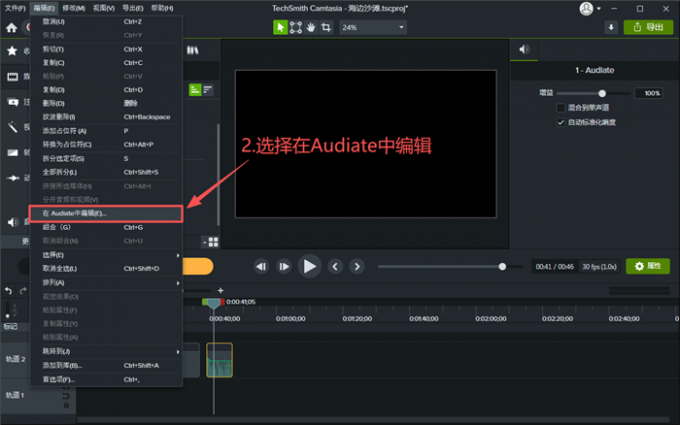Screen dimensions: 680x425
Task: Open the Annotations callout panel icon
Action: pos(13,102)
